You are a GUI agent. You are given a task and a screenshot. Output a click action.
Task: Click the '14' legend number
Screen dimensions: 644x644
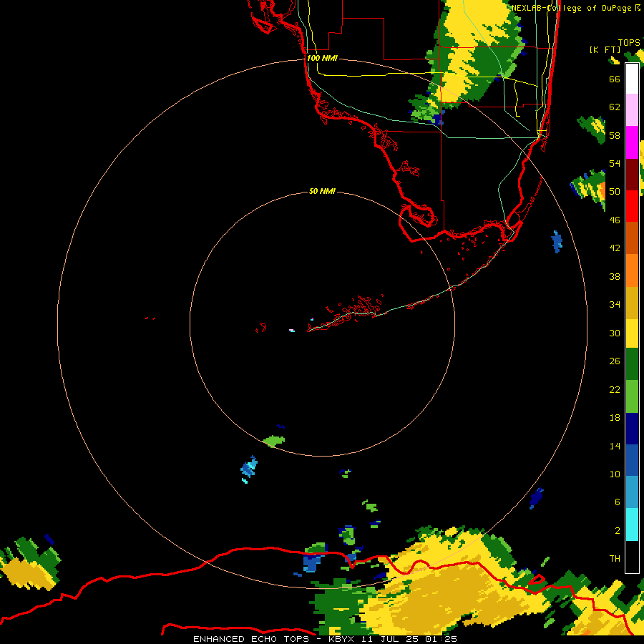click(x=615, y=447)
